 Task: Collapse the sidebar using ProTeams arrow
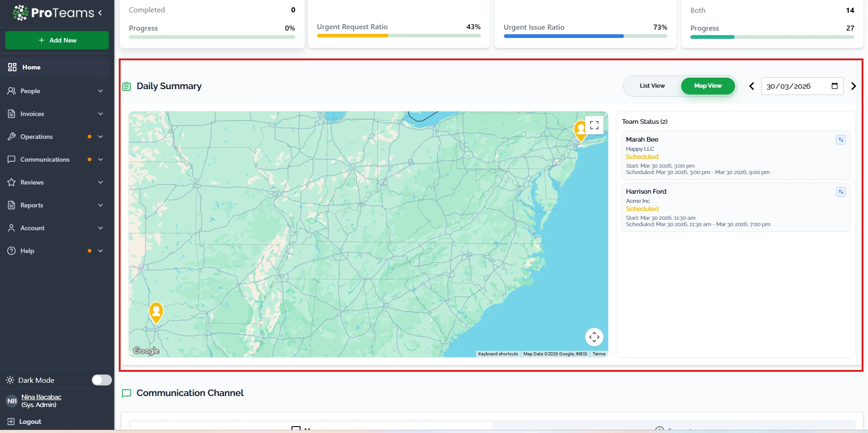[100, 13]
